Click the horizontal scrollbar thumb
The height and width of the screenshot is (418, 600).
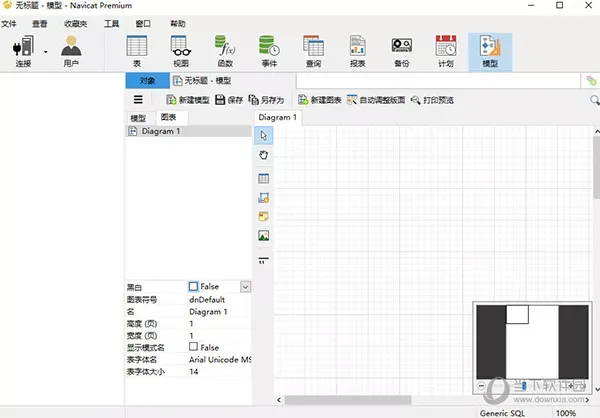[x=348, y=400]
